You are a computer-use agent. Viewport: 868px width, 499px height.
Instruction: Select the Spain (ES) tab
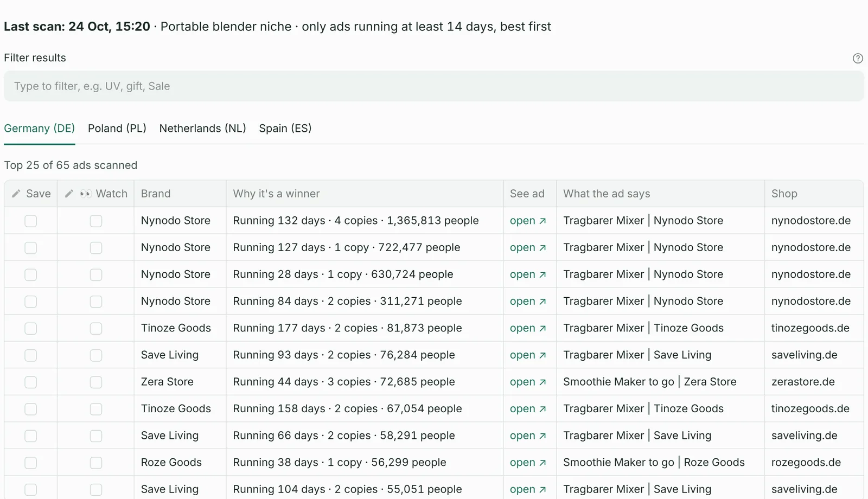pyautogui.click(x=285, y=129)
